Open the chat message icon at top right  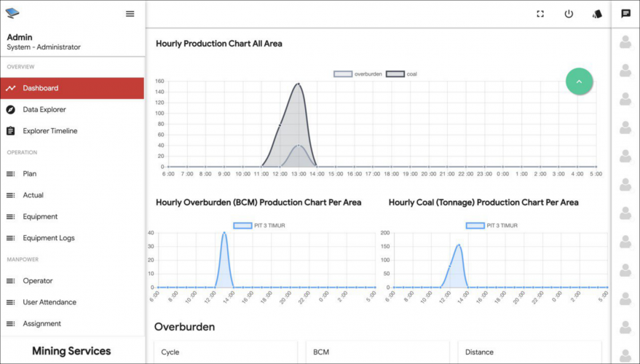pos(625,14)
